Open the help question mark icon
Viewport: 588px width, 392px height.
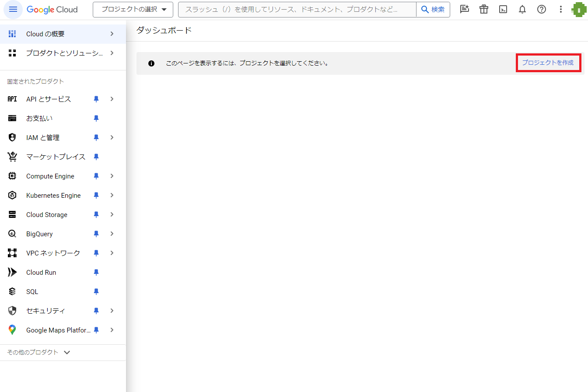[542, 9]
